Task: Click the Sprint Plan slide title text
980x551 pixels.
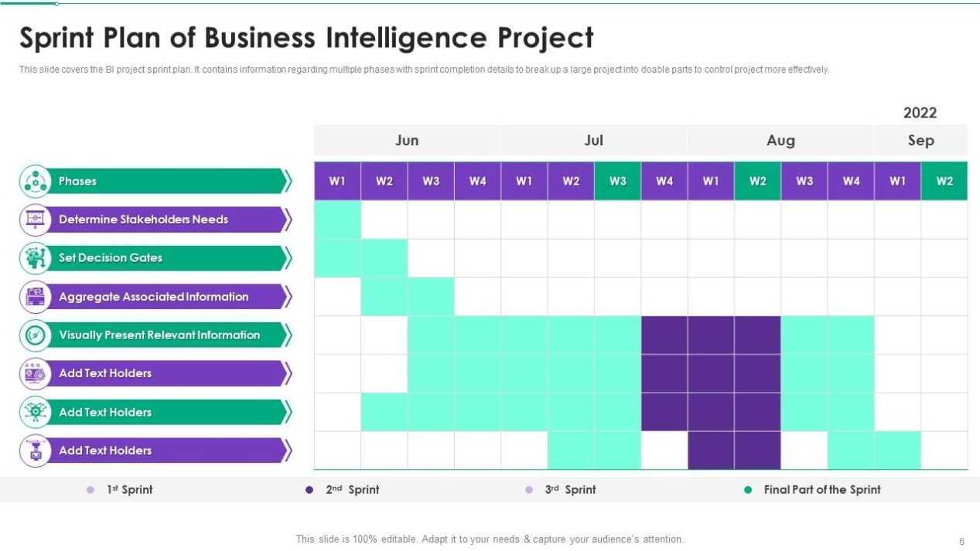Action: (306, 37)
